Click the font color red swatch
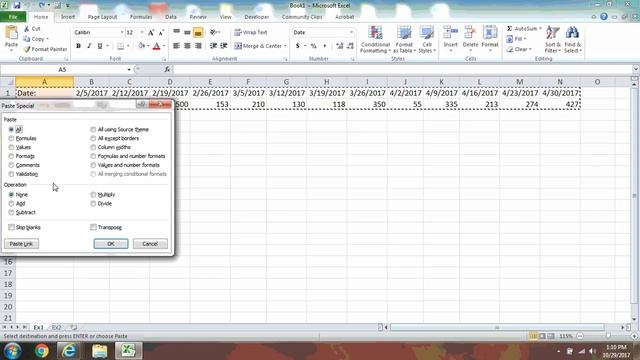Viewport: 640px width, 360px height. pyautogui.click(x=156, y=46)
